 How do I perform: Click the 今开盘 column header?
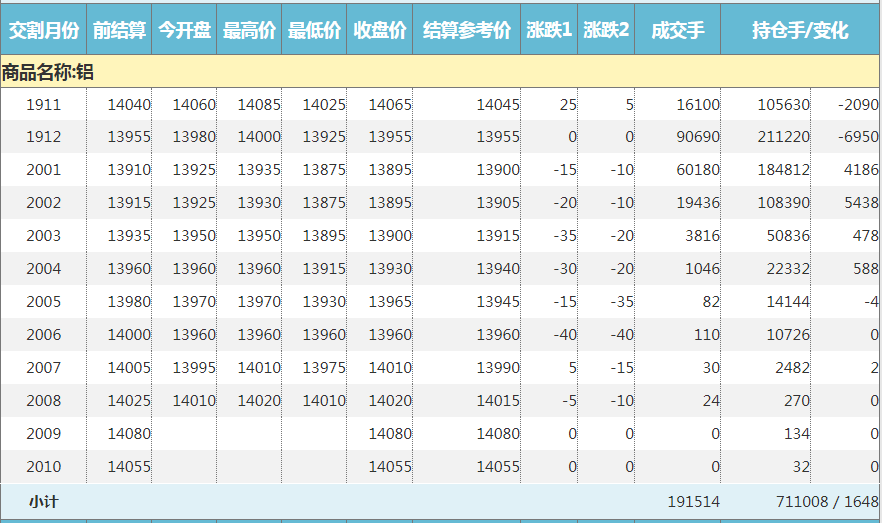click(184, 31)
